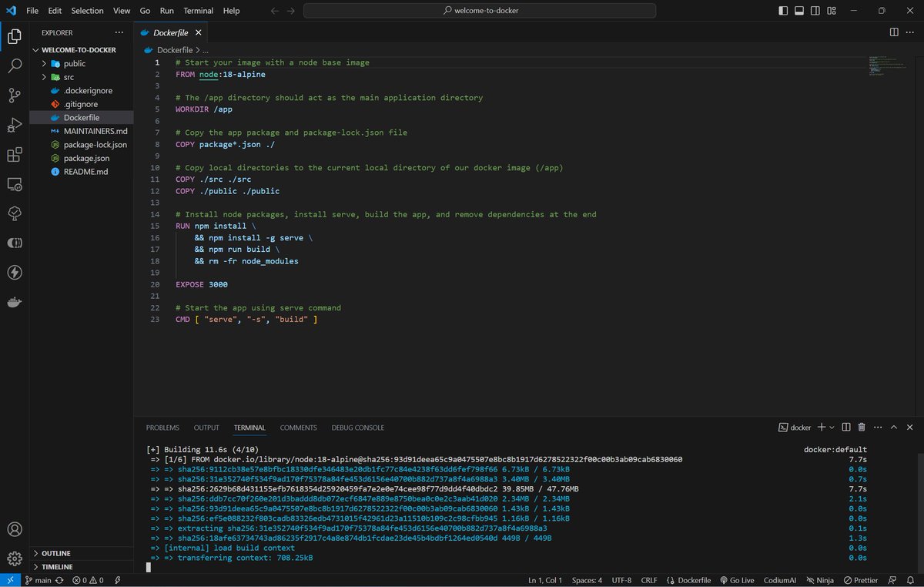
Task: Toggle the panel layout button
Action: click(x=799, y=11)
